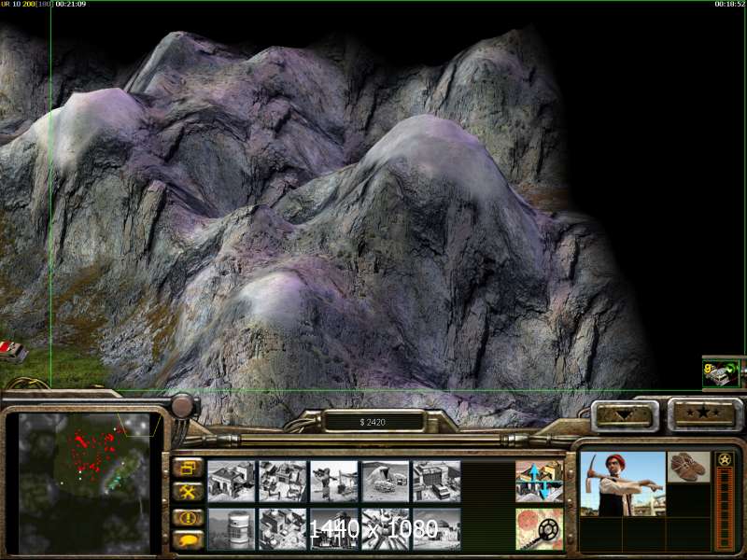
Task: Select the Command Center dome build icon
Action: tap(437, 529)
